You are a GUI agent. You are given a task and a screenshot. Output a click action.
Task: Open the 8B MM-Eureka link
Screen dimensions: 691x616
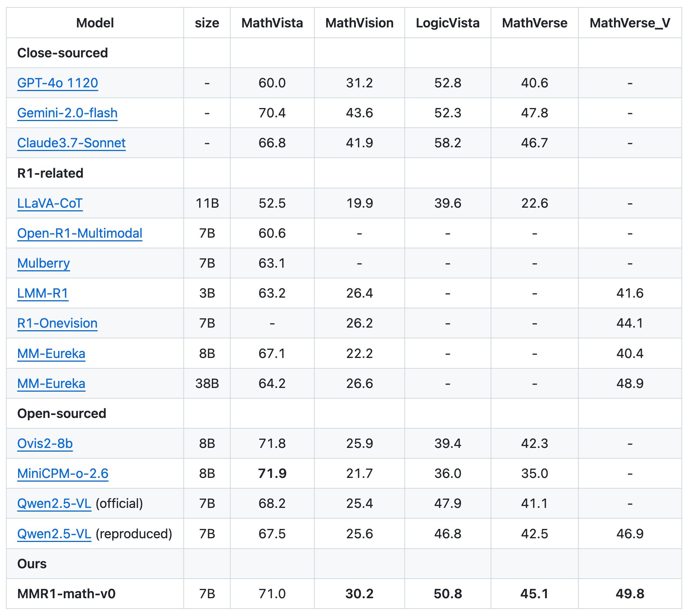pyautogui.click(x=51, y=354)
